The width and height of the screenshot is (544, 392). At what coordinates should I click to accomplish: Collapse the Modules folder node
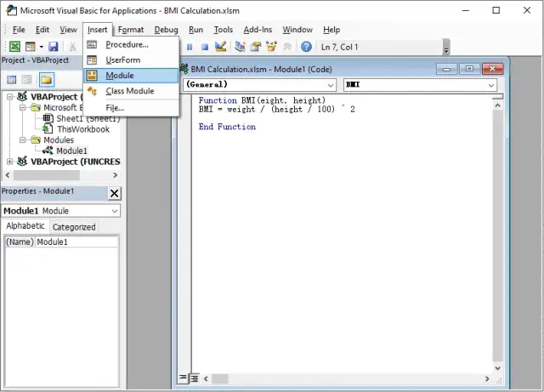tap(23, 140)
